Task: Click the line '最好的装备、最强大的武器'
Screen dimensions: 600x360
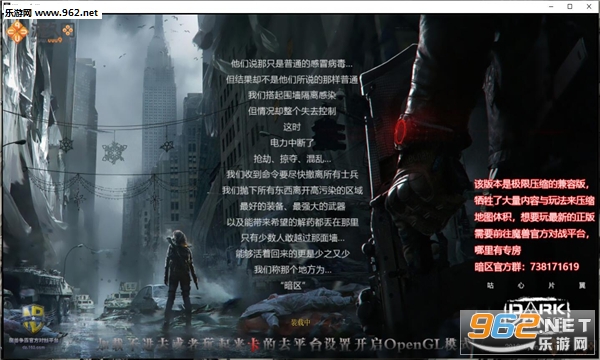Action: (x=292, y=206)
